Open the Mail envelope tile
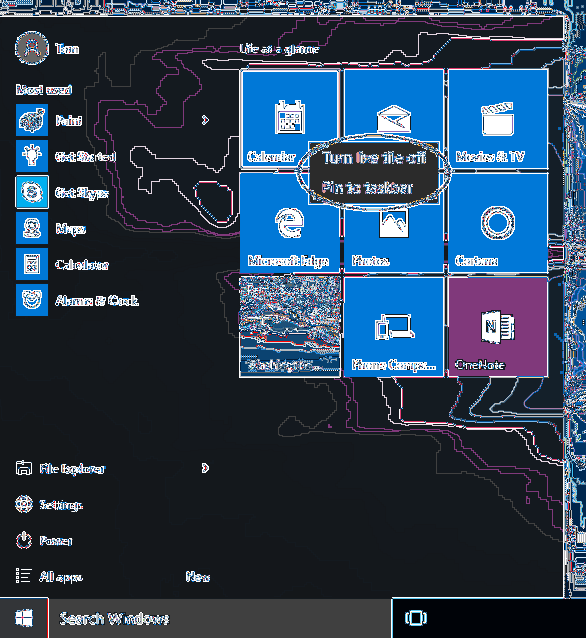The image size is (586, 638). pos(394,104)
